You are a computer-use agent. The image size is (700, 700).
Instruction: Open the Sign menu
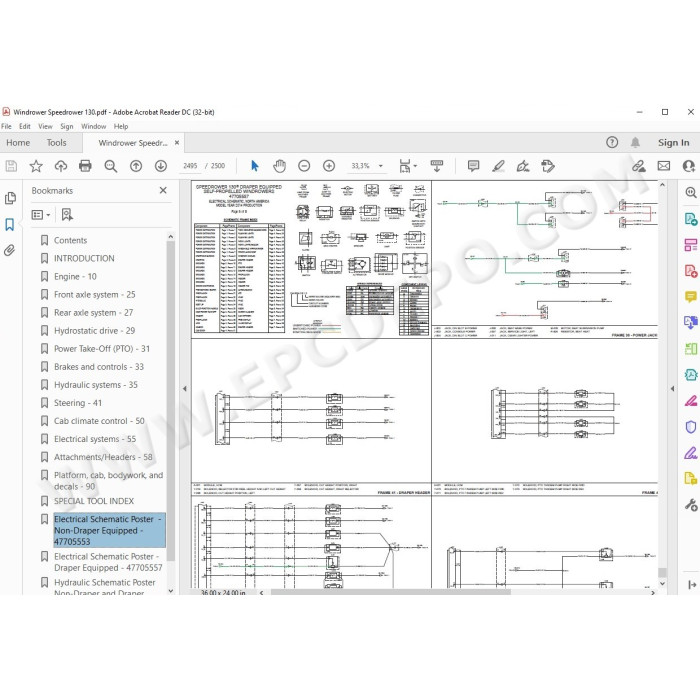coord(67,126)
